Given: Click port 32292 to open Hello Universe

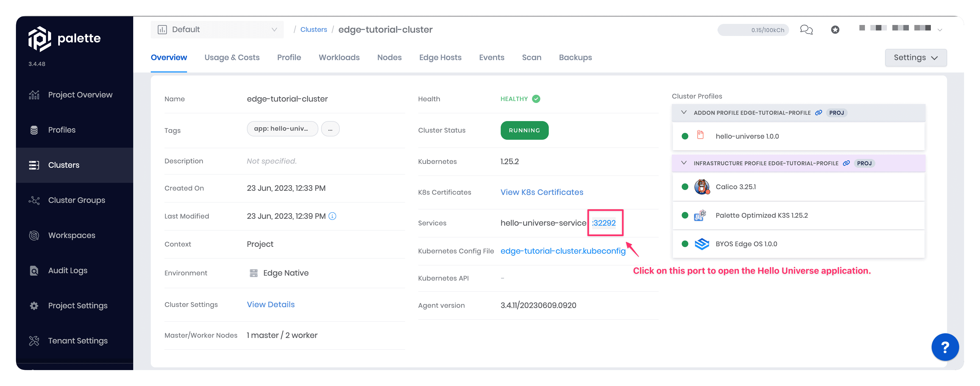Looking at the screenshot, I should (x=603, y=223).
